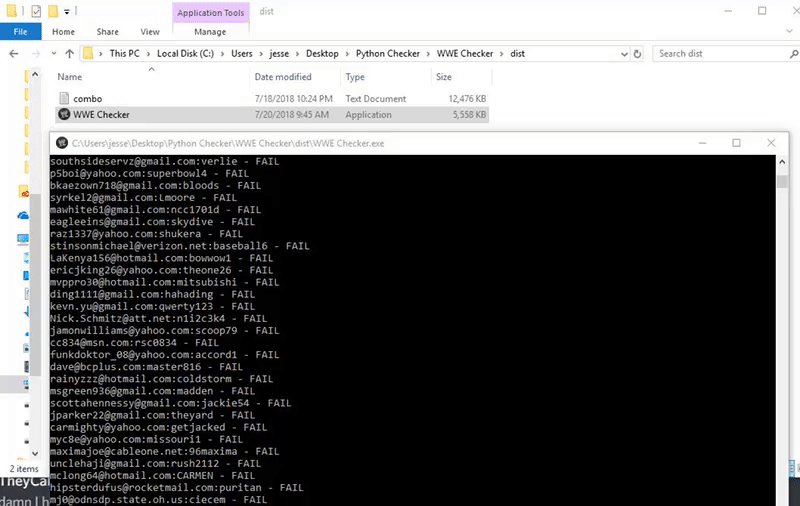Click the dist segment in address bar
This screenshot has height=506, width=800.
[517, 54]
